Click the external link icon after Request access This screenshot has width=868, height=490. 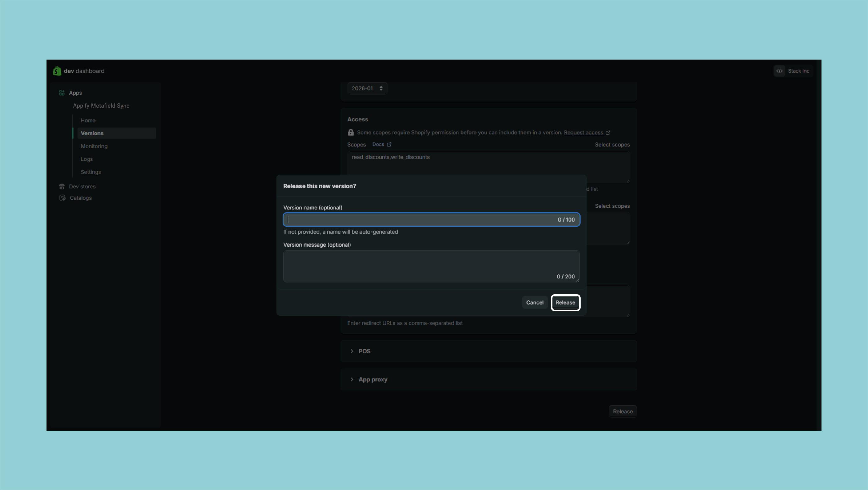click(x=608, y=133)
